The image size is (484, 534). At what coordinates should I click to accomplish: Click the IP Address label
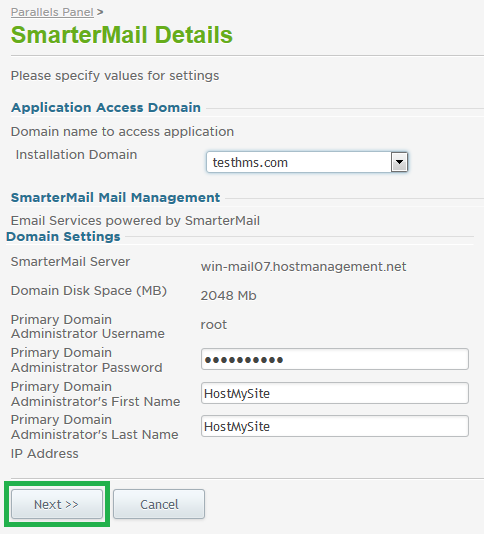(x=45, y=454)
